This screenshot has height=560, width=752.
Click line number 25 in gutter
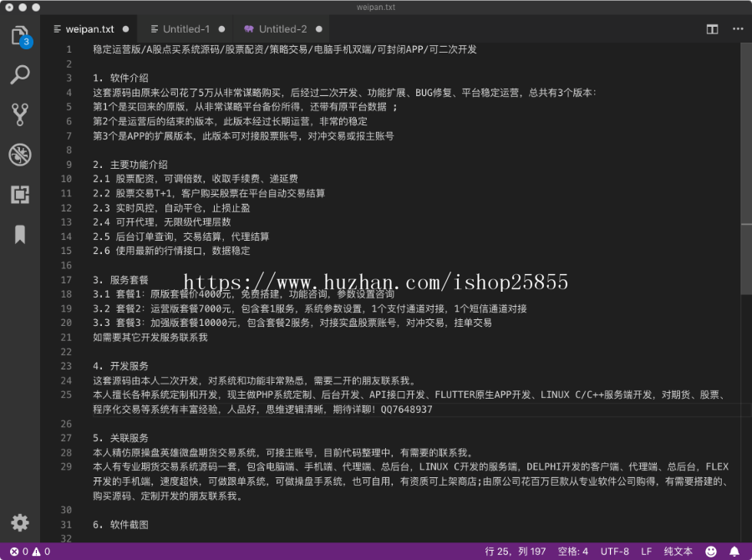[66, 395]
